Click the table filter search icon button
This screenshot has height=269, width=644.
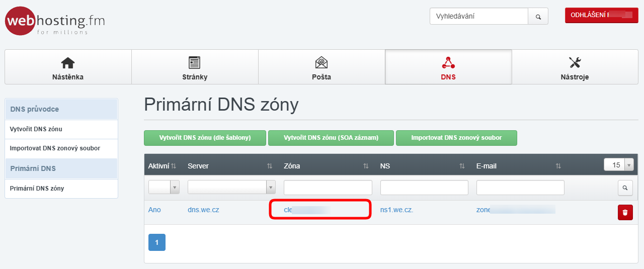[625, 188]
